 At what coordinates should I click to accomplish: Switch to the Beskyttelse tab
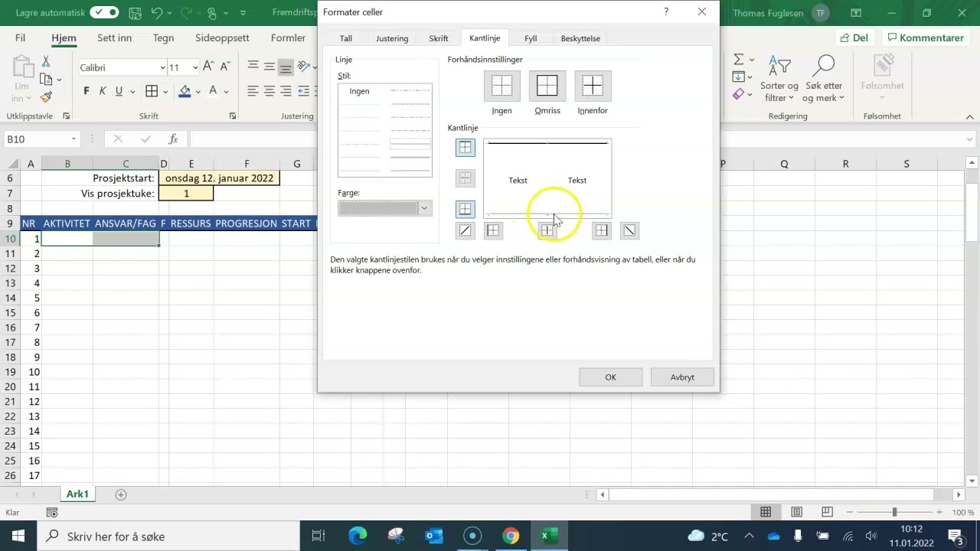580,38
